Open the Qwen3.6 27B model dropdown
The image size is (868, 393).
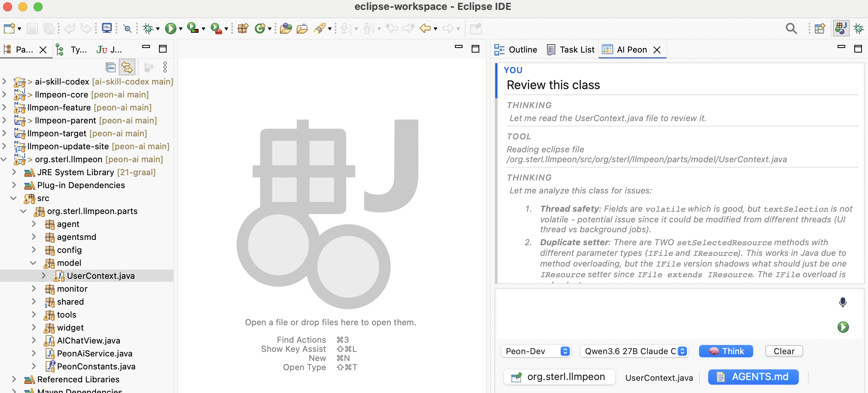(634, 351)
